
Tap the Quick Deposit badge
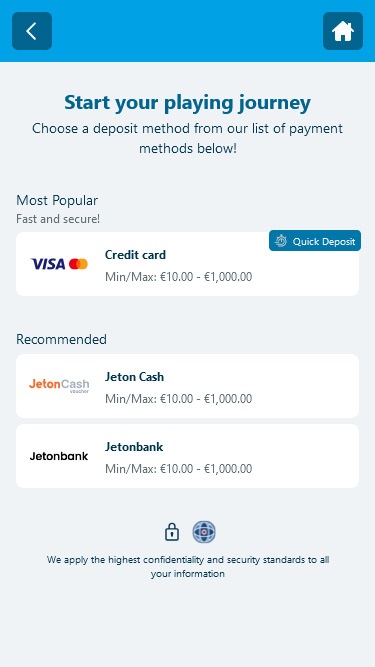click(x=315, y=241)
